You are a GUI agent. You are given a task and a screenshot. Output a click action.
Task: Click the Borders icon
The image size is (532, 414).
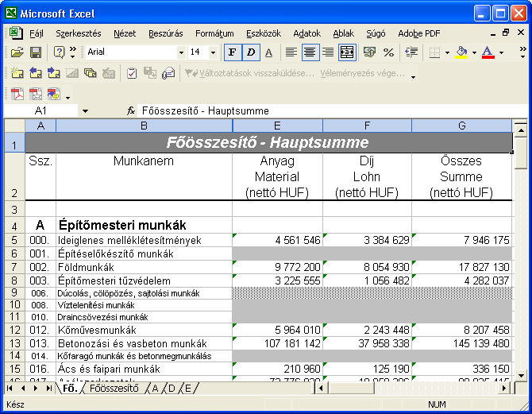click(434, 52)
